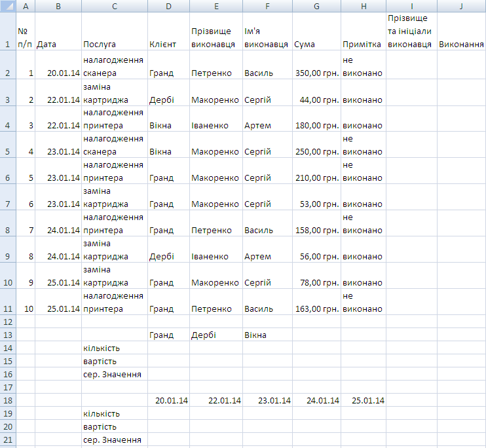Select column A header
486x448 pixels.
point(26,6)
